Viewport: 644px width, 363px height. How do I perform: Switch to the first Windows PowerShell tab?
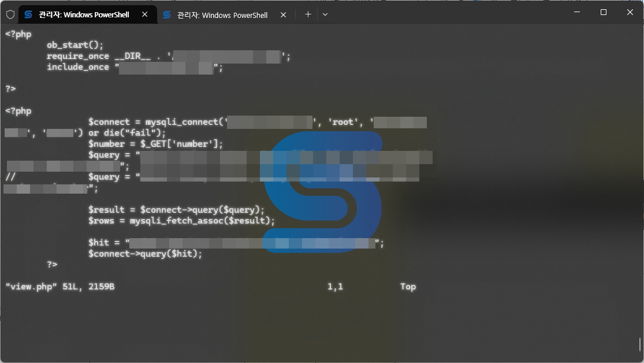(x=88, y=14)
